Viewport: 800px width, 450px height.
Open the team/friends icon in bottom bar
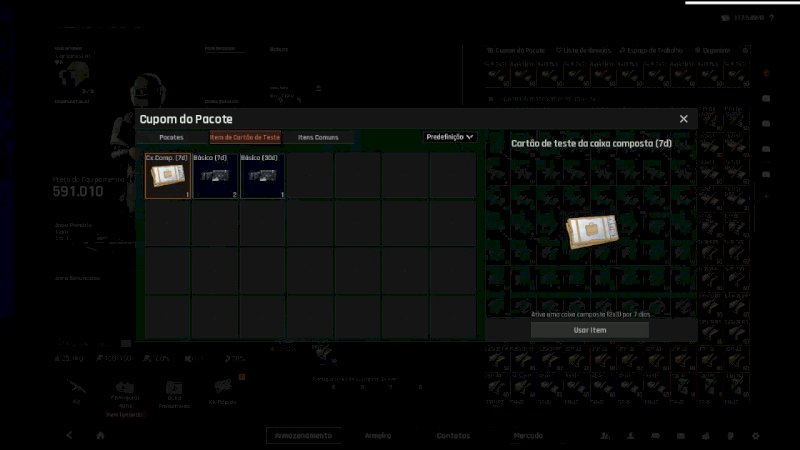tap(605, 436)
